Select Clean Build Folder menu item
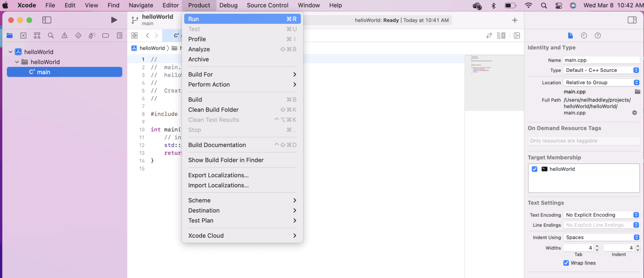This screenshot has width=644, height=278. (x=213, y=109)
